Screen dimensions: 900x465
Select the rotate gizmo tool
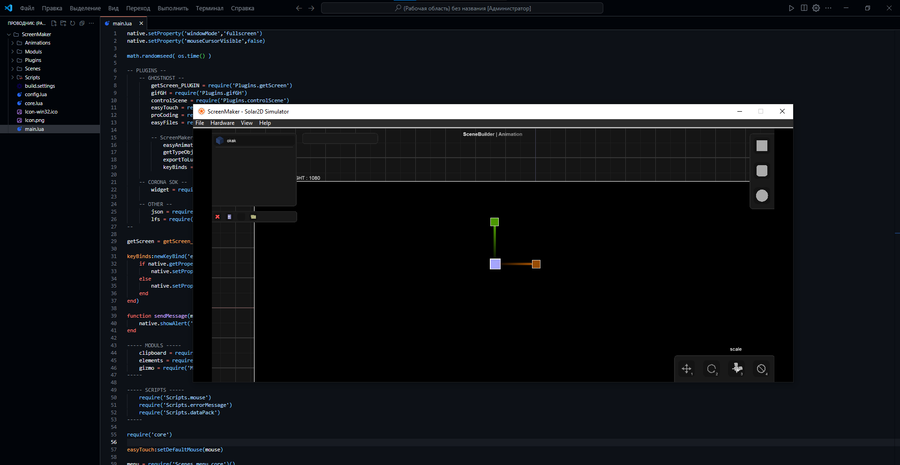point(712,369)
